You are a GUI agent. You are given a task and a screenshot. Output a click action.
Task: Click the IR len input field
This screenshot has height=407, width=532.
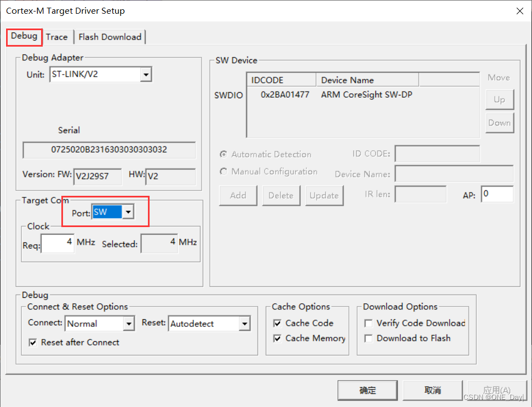click(420, 194)
